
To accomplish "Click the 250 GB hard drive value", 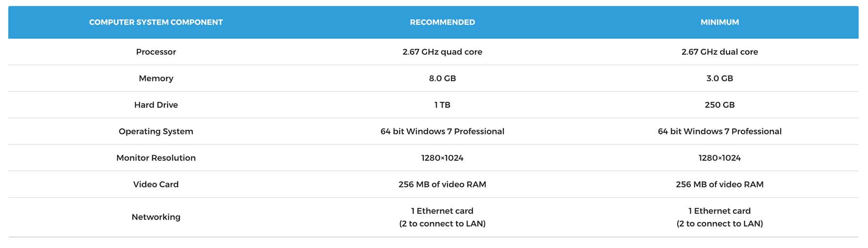I will (719, 105).
